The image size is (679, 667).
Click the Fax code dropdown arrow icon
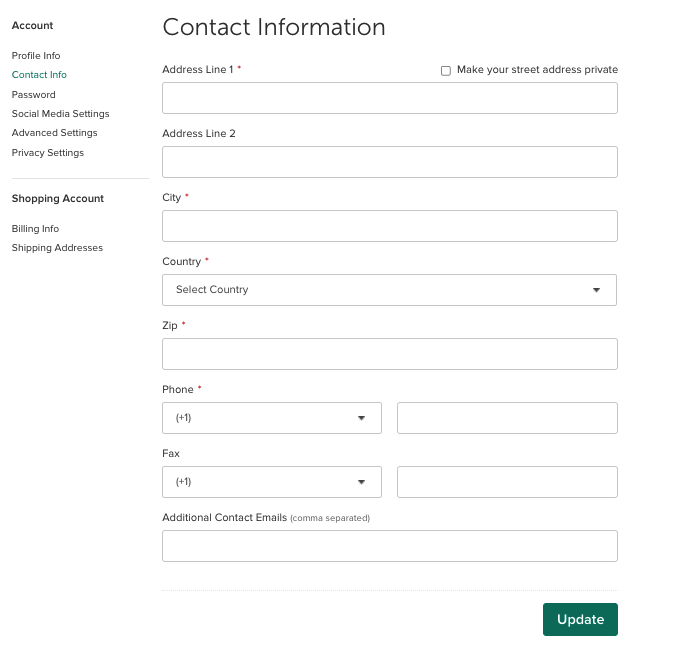pyautogui.click(x=361, y=482)
